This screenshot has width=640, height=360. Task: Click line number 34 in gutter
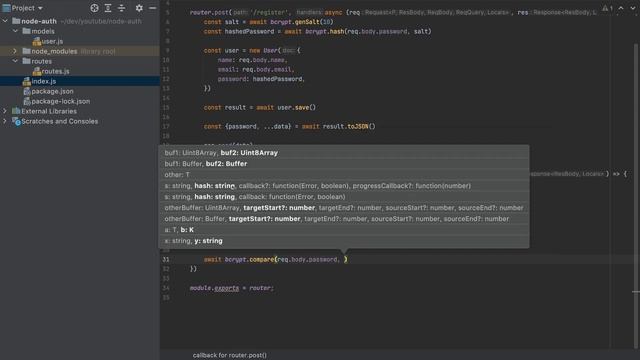point(166,288)
